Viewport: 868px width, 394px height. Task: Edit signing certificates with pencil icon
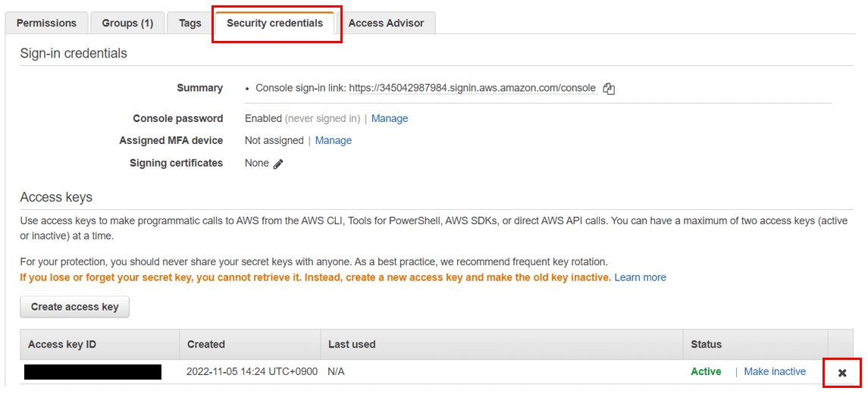[278, 164]
